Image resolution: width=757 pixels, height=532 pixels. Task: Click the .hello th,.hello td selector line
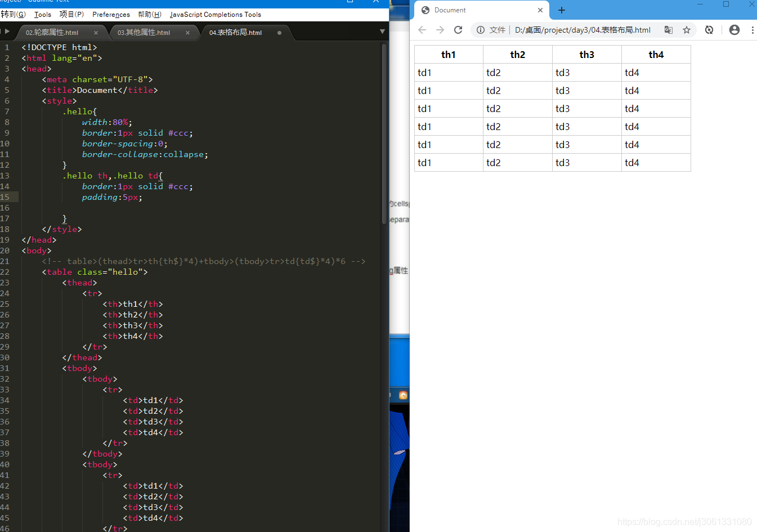click(x=113, y=176)
